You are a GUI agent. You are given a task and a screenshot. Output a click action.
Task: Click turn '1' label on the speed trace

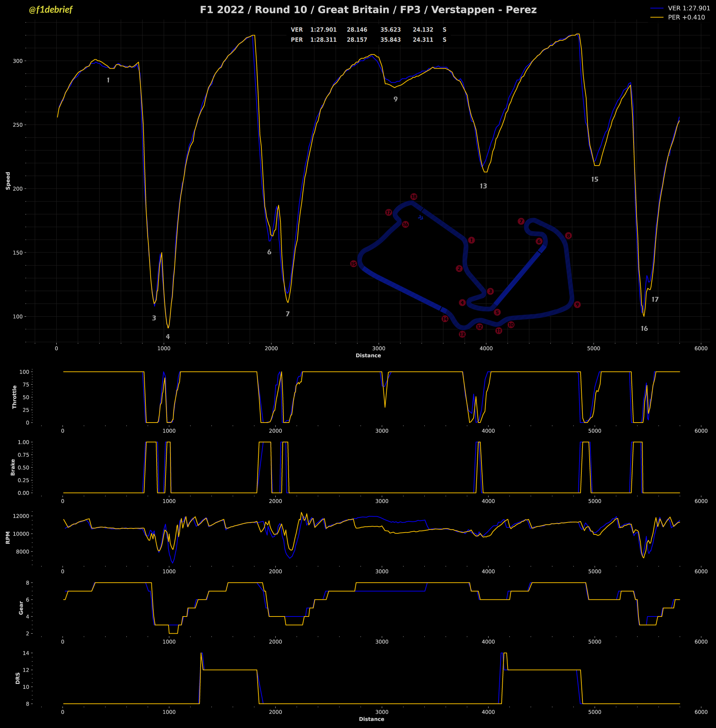pyautogui.click(x=108, y=80)
